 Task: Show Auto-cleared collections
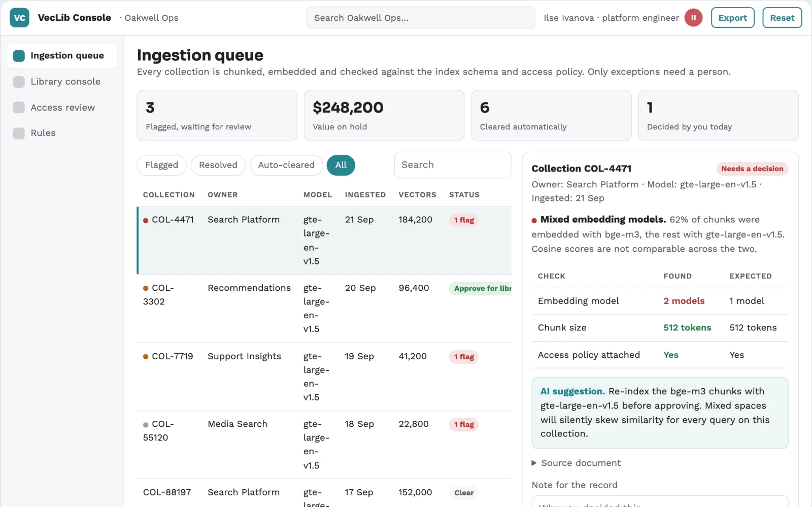(286, 165)
